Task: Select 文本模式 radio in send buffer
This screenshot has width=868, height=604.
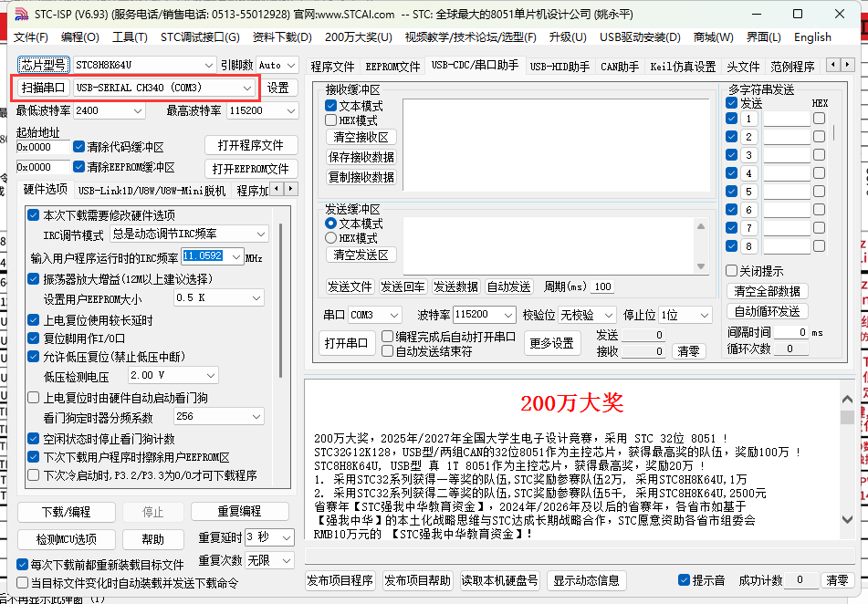Action: click(331, 224)
